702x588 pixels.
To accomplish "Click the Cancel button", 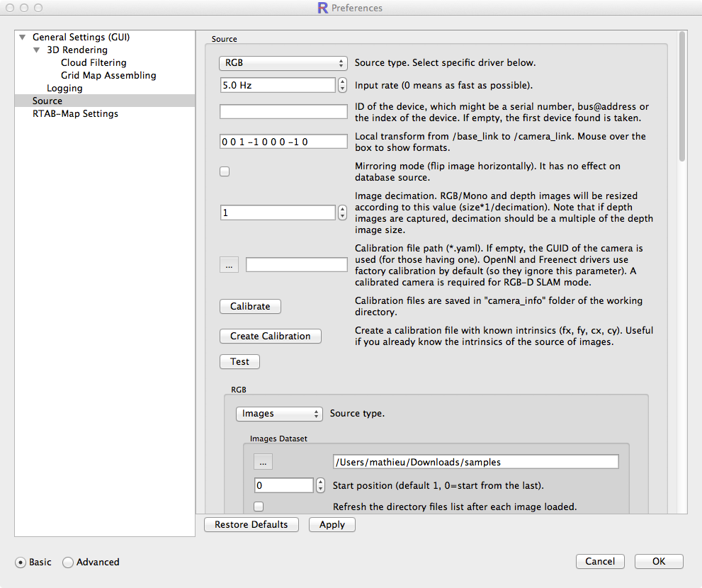I will [600, 561].
